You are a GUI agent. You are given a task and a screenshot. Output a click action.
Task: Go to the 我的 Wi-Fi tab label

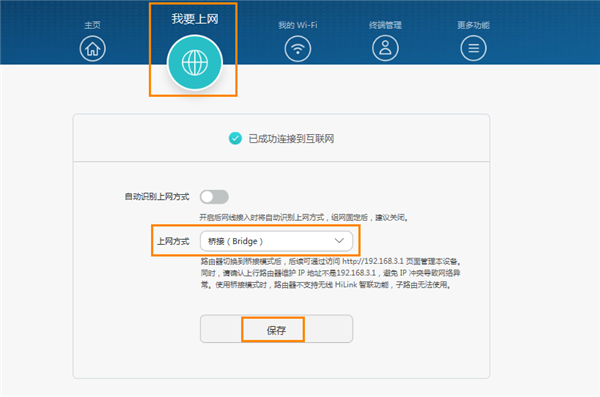[x=298, y=25]
